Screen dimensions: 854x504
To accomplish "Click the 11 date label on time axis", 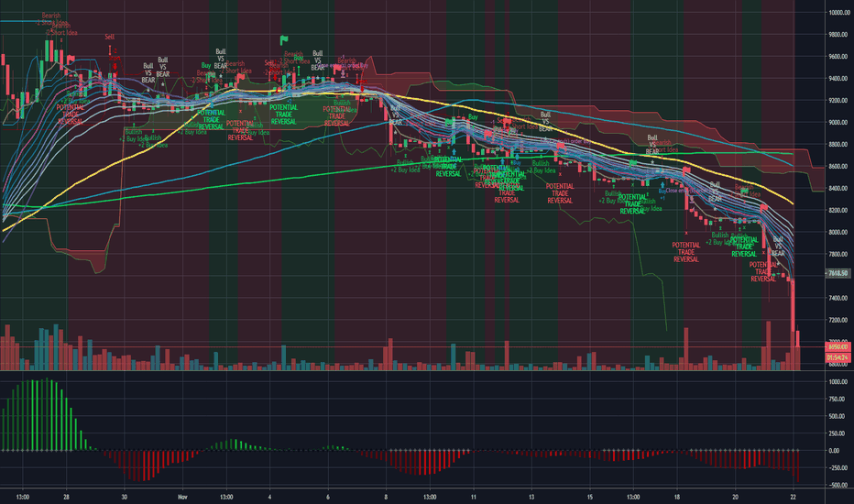I will click(474, 497).
